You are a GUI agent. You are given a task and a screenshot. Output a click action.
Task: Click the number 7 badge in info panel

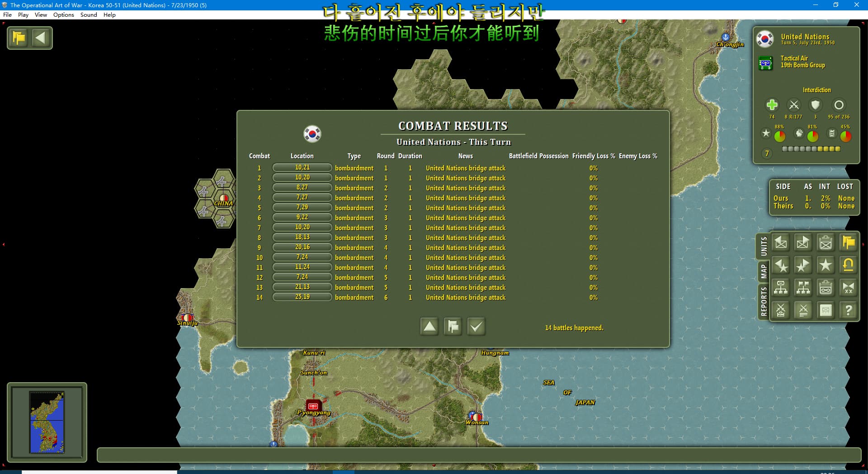coord(767,153)
